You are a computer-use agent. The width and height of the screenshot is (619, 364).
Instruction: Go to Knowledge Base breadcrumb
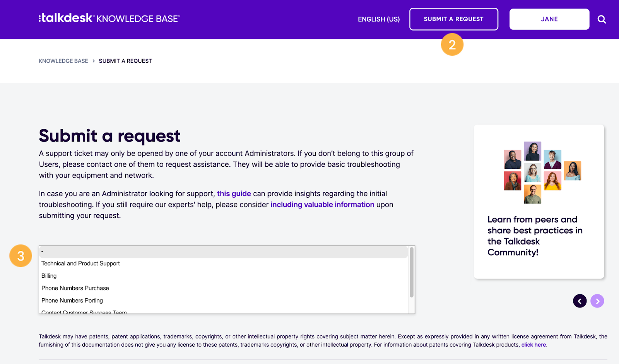pyautogui.click(x=63, y=61)
